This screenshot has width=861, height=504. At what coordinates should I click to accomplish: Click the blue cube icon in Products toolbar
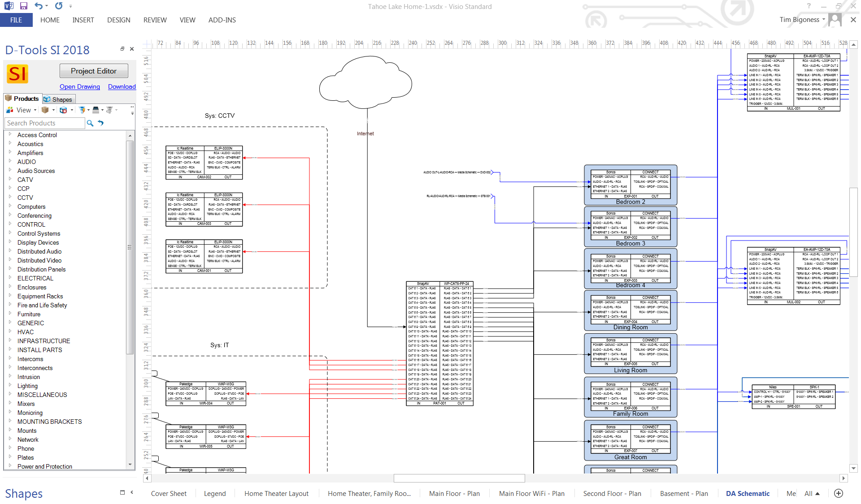point(63,110)
